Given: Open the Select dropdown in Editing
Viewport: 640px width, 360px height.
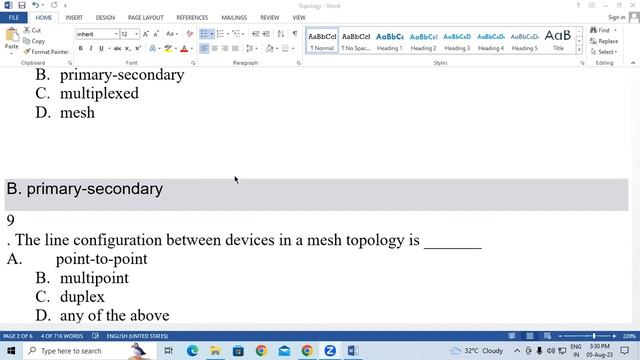Looking at the screenshot, I should [604, 52].
